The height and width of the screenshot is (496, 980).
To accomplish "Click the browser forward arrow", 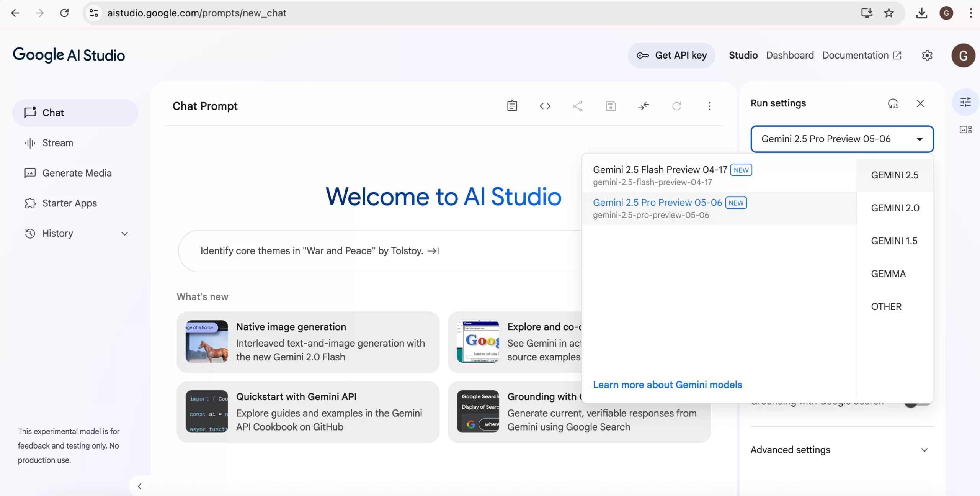I will [39, 13].
